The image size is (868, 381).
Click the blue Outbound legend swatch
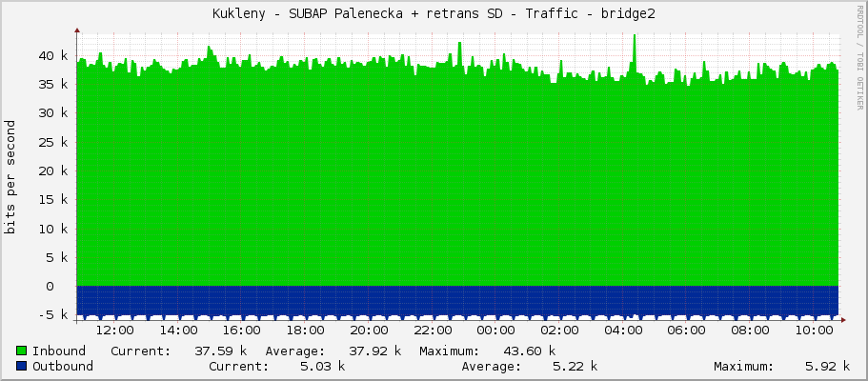pyautogui.click(x=22, y=366)
